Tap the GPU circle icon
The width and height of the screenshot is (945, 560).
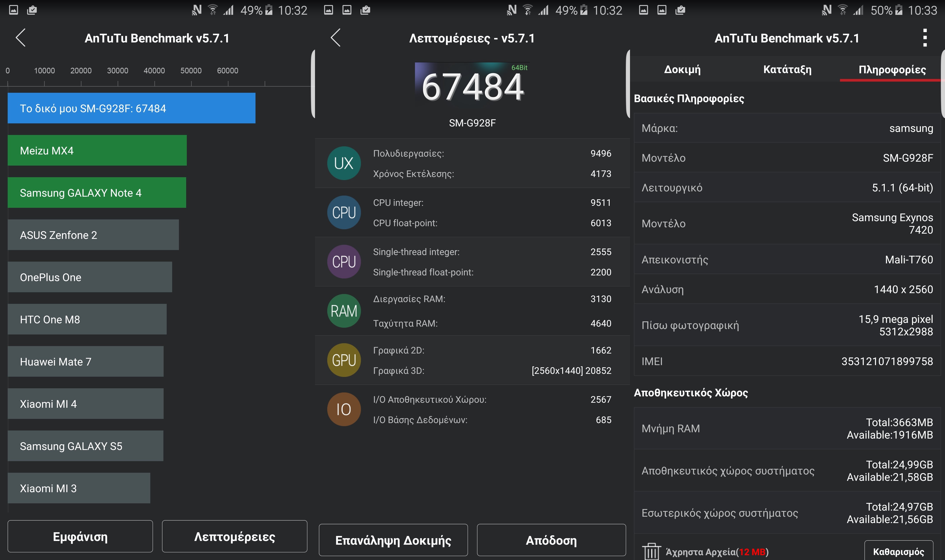pyautogui.click(x=344, y=360)
